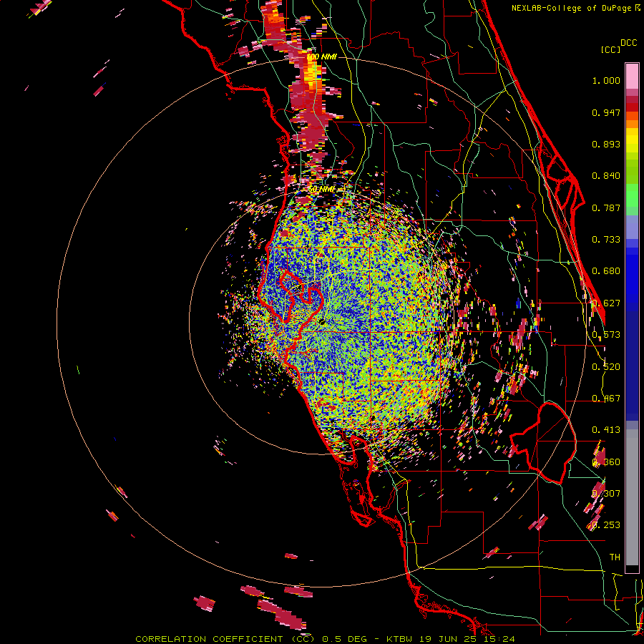Click the 0.893 color scale value
The height and width of the screenshot is (644, 644).
pos(606,144)
